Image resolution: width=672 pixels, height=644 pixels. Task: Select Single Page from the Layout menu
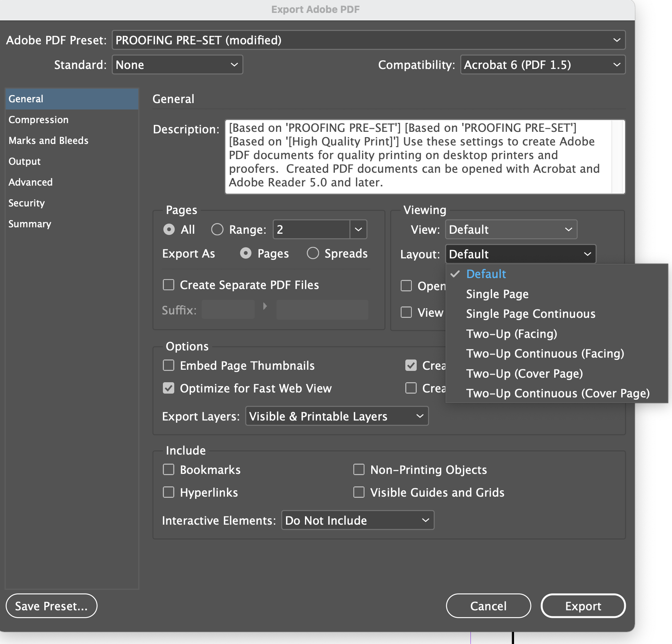point(497,294)
